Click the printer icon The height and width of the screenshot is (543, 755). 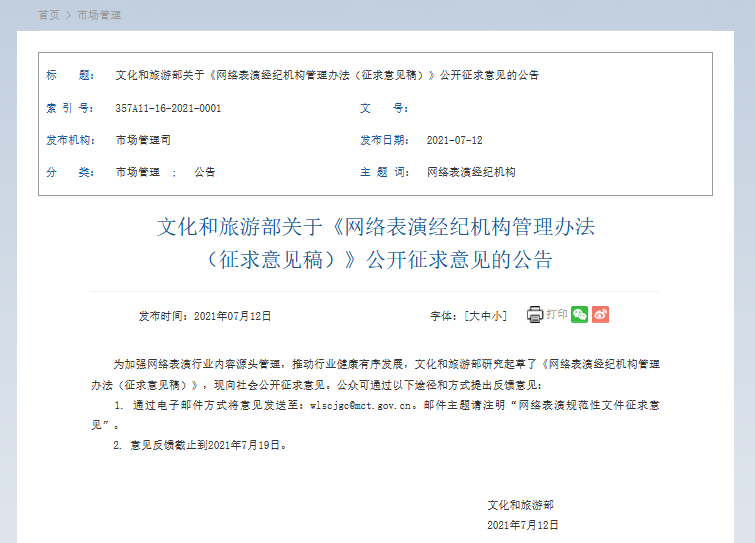point(534,314)
